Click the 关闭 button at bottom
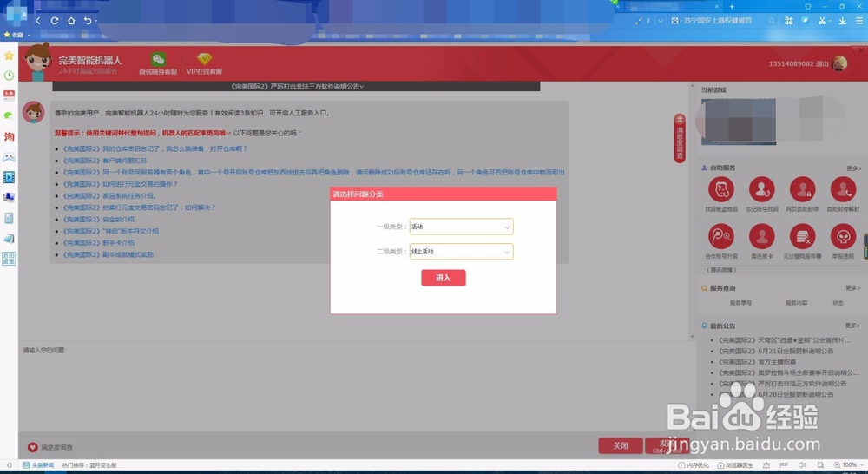The width and height of the screenshot is (868, 474). pyautogui.click(x=621, y=445)
